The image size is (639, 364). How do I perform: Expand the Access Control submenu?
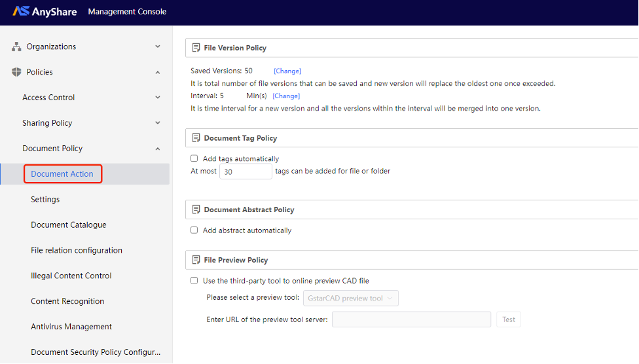point(158,98)
